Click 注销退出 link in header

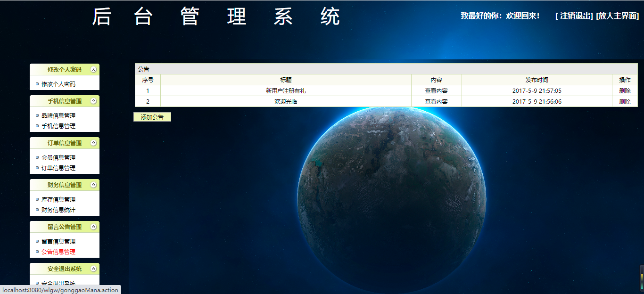click(x=574, y=16)
